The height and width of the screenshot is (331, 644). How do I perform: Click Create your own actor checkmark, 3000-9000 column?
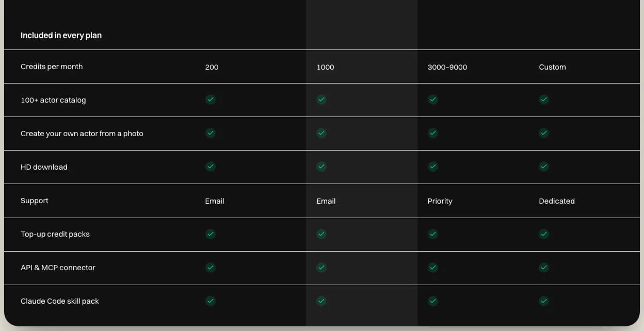point(433,133)
